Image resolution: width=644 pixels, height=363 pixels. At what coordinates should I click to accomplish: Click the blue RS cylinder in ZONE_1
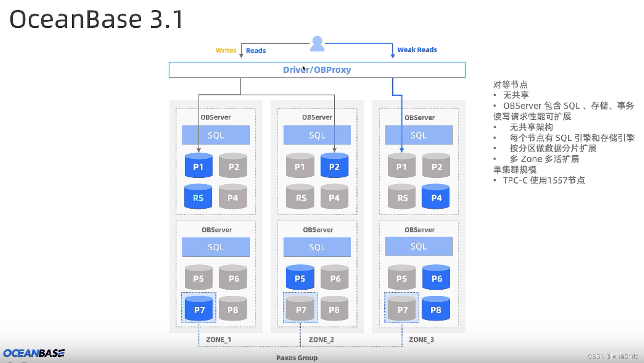(198, 196)
